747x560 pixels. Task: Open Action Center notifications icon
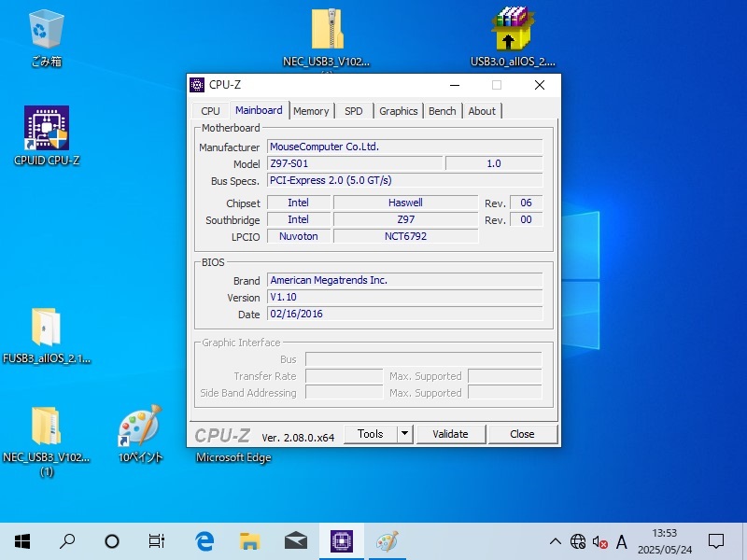[716, 541]
